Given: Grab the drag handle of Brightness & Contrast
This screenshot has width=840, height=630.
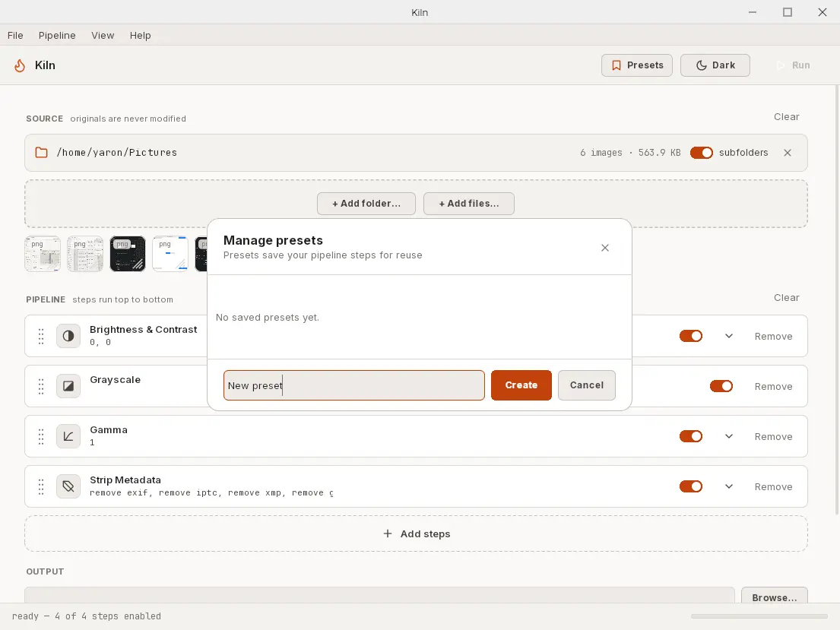Looking at the screenshot, I should tap(41, 336).
